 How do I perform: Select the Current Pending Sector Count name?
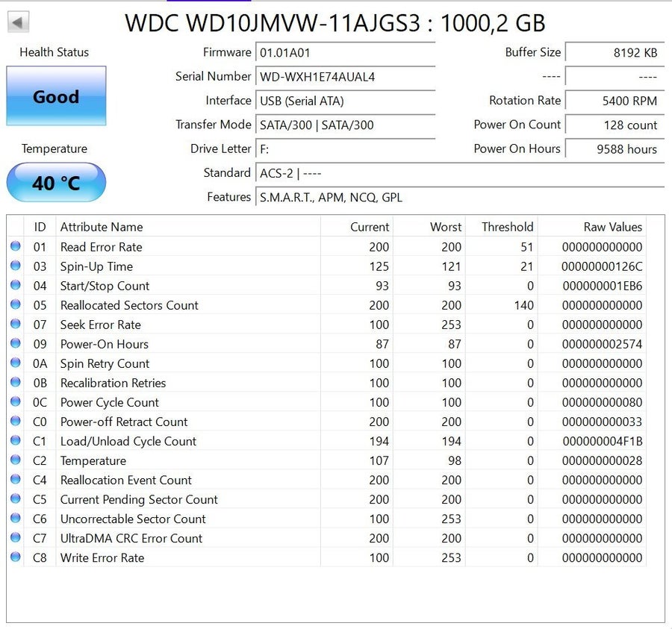pyautogui.click(x=140, y=500)
